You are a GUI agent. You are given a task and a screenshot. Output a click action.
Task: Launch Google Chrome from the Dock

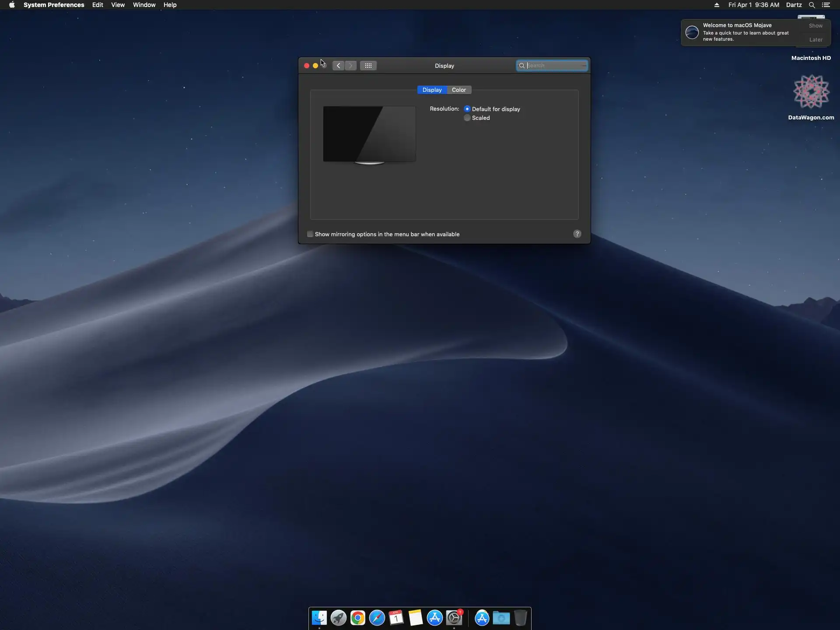tap(357, 618)
